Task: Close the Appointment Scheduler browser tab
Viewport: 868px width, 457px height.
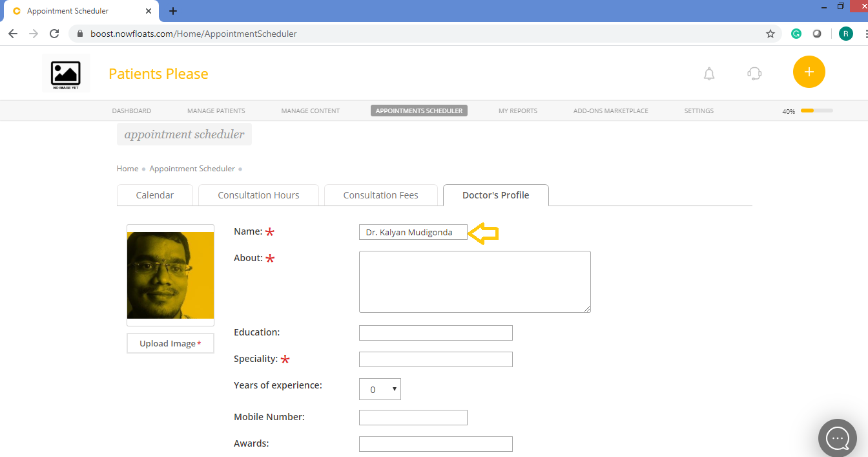Action: pyautogui.click(x=149, y=11)
